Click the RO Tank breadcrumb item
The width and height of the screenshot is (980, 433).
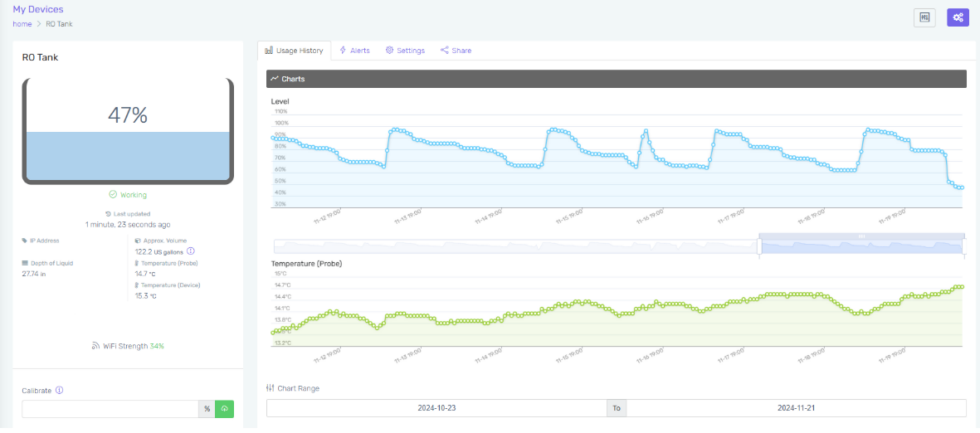tap(60, 24)
